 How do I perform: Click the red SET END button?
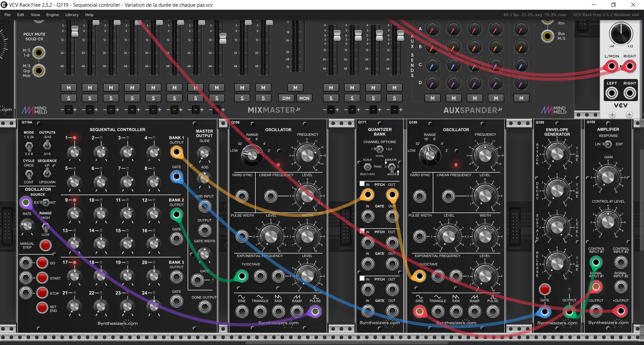click(42, 307)
